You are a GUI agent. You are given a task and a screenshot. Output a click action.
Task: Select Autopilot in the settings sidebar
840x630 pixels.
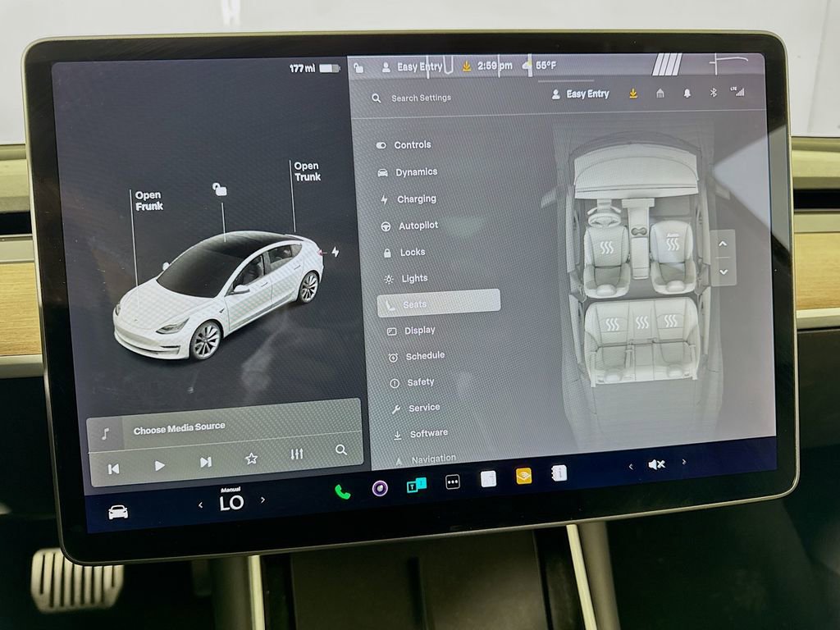pyautogui.click(x=414, y=225)
